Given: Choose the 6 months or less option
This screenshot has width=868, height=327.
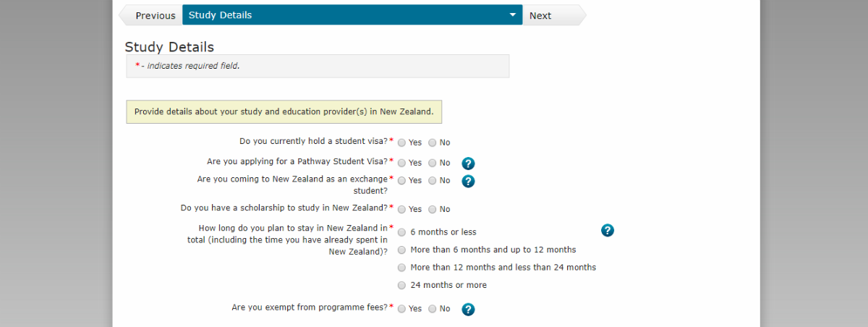Looking at the screenshot, I should 402,232.
